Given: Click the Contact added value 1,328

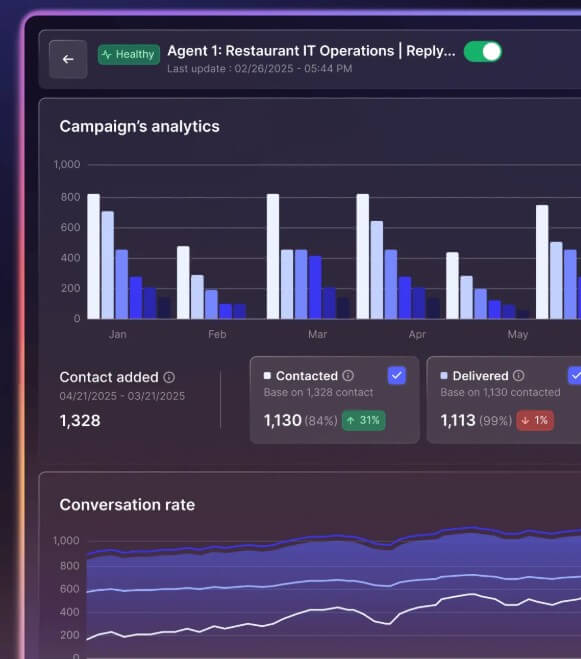Looking at the screenshot, I should point(80,421).
